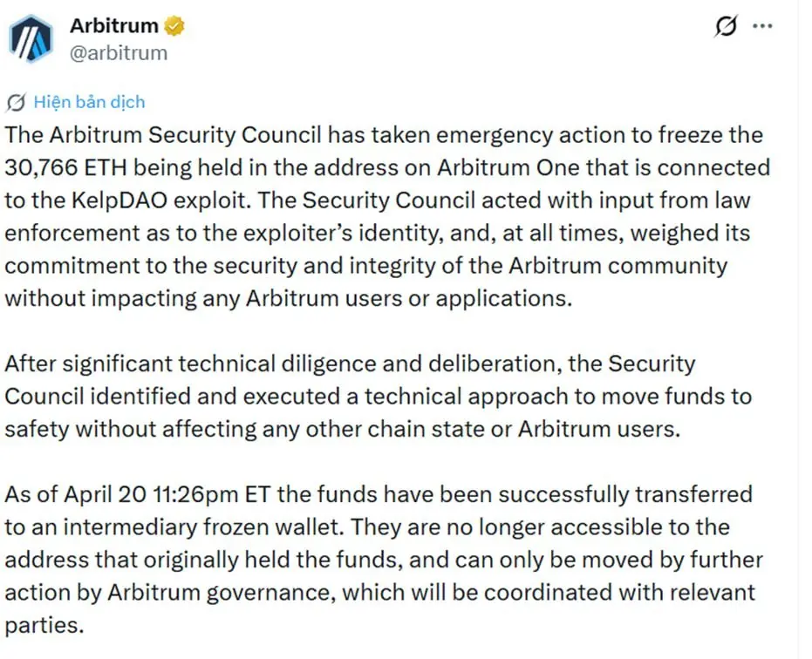Click the first paragraph about the Security Council
This screenshot has height=659, width=812.
[x=387, y=216]
